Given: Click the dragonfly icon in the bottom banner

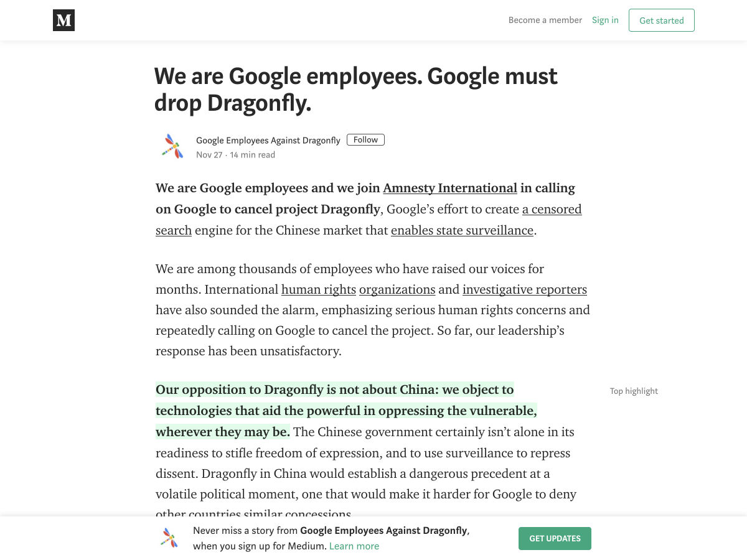Looking at the screenshot, I should 169,538.
